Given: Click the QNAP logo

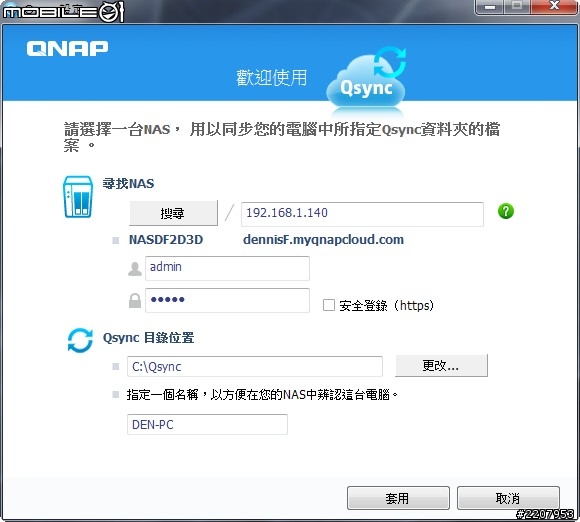Looking at the screenshot, I should [x=67, y=48].
